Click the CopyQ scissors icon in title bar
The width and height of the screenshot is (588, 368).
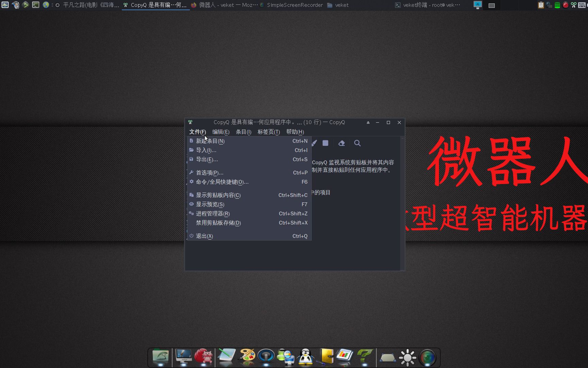[x=190, y=122]
